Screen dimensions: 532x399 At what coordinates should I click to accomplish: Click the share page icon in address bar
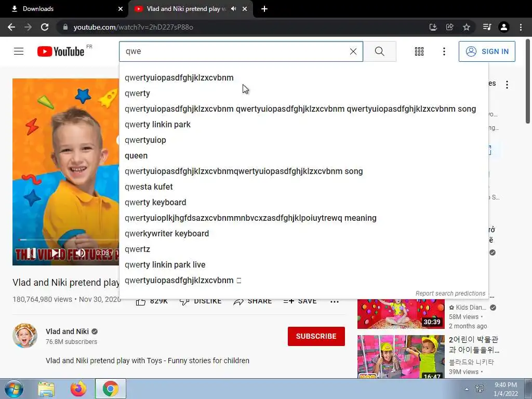click(x=449, y=27)
